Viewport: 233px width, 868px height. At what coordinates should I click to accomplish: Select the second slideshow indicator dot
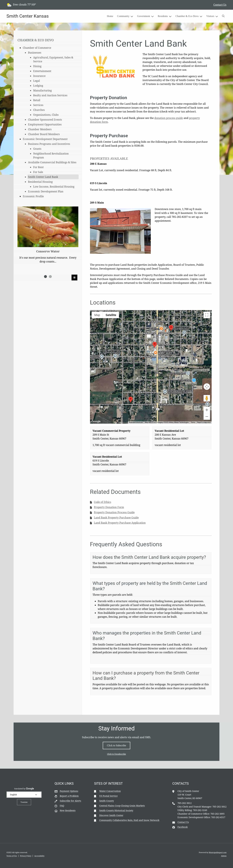[x=50, y=277]
